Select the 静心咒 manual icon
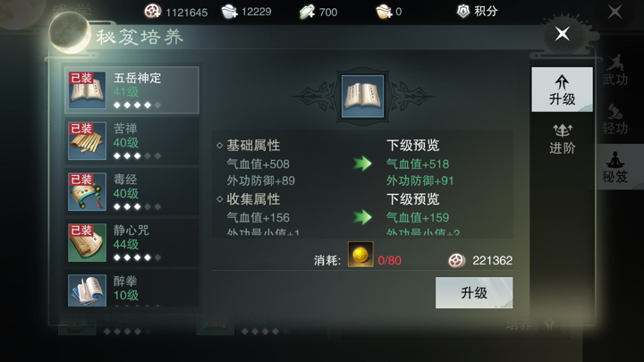This screenshot has width=644, height=362. click(x=87, y=242)
